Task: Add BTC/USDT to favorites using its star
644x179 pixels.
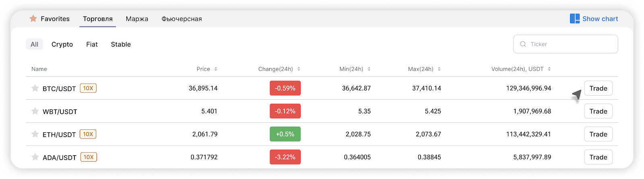Action: pyautogui.click(x=35, y=88)
